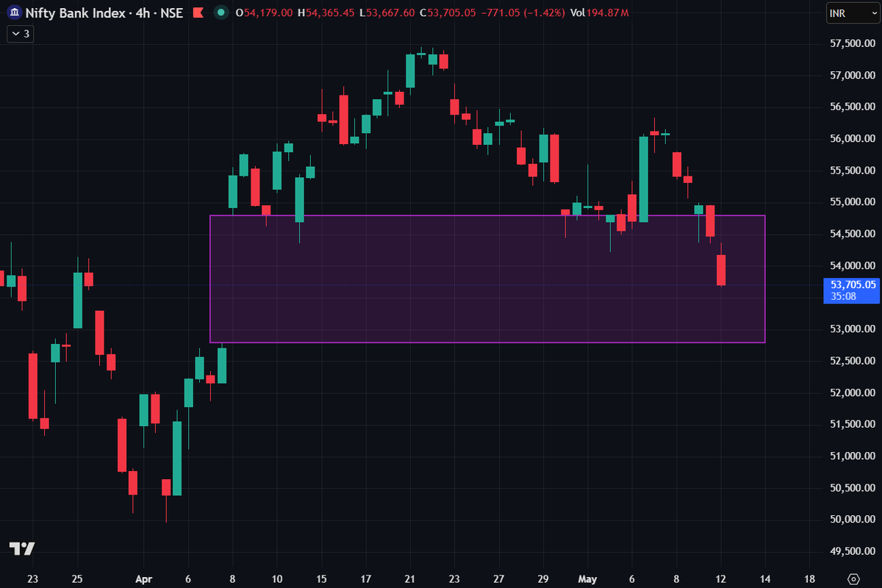This screenshot has height=588, width=882.
Task: Click the tall green candle near May 6
Action: [x=644, y=179]
